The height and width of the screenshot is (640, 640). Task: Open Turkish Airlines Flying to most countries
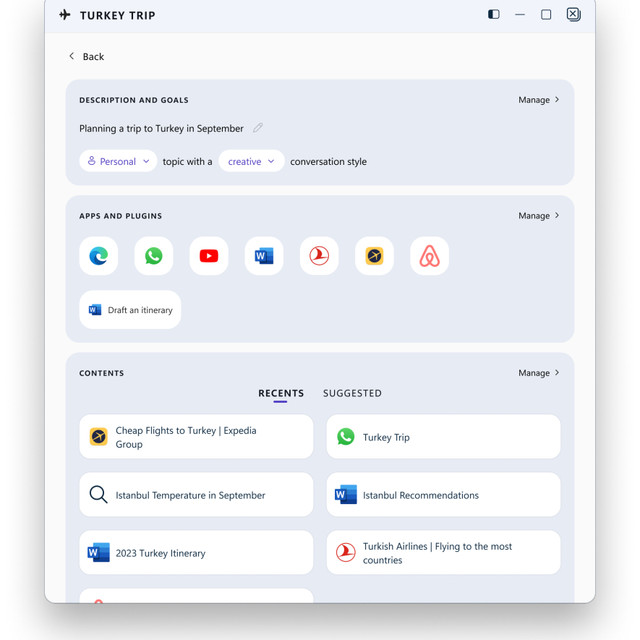(443, 553)
